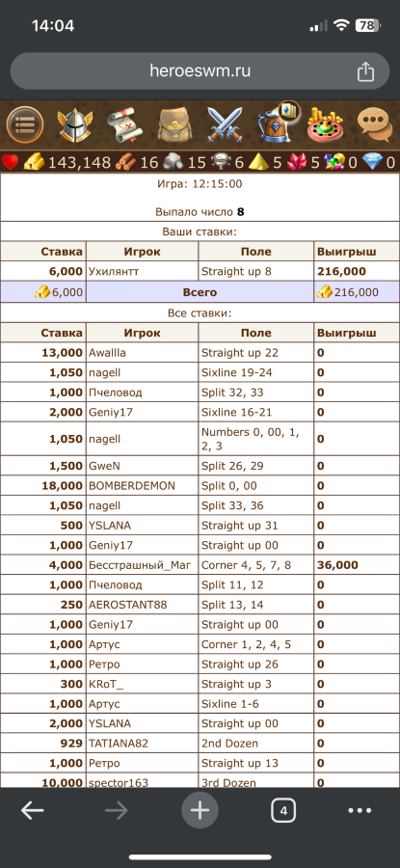This screenshot has width=400, height=868.
Task: Open player Бесстрашный_Маг's profile link
Action: pos(140,565)
